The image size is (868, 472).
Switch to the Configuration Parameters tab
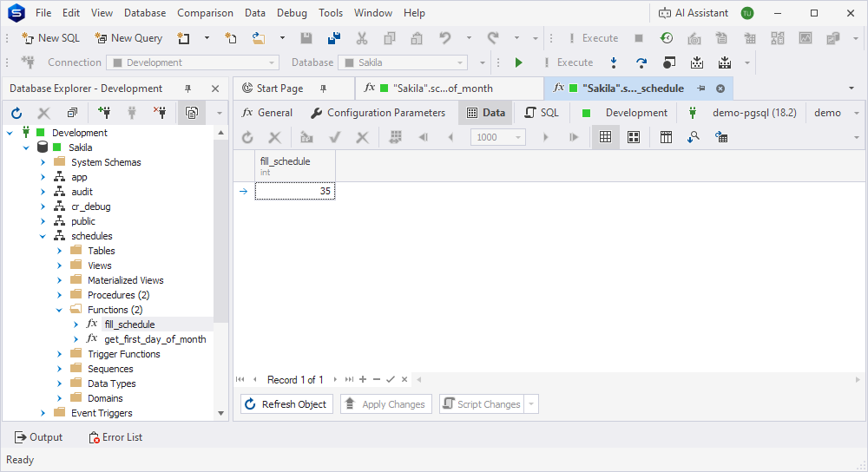378,113
